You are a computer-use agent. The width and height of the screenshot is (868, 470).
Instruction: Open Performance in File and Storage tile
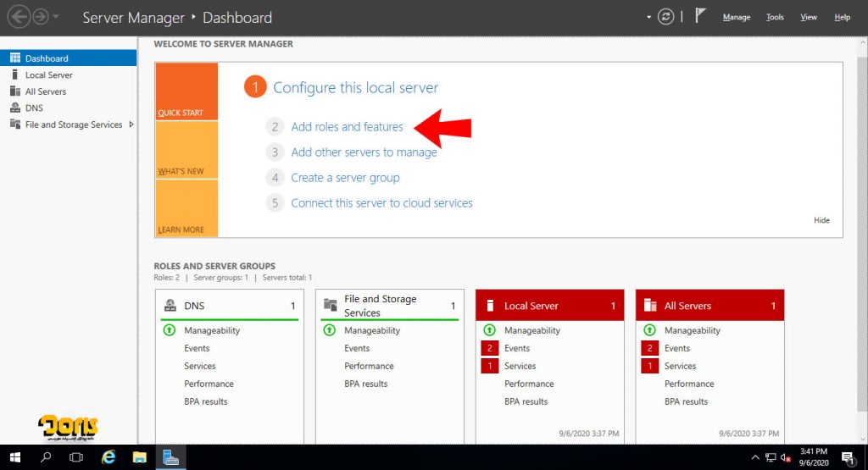click(x=369, y=366)
